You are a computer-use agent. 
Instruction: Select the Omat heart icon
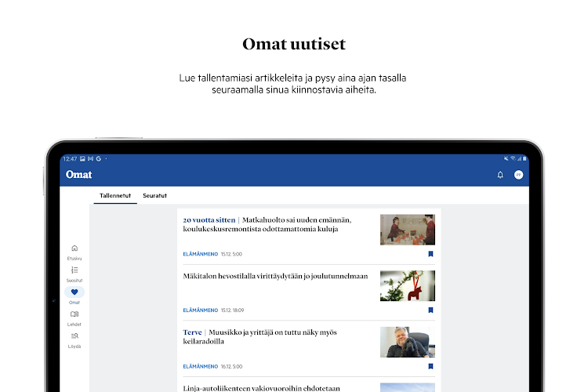click(x=74, y=292)
